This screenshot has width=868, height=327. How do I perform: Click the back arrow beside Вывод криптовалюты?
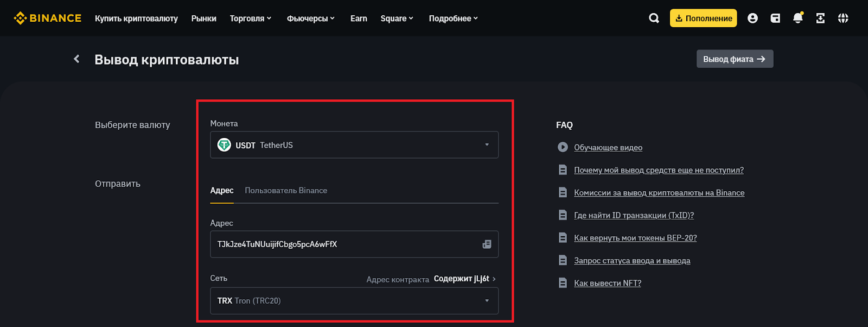tap(76, 59)
